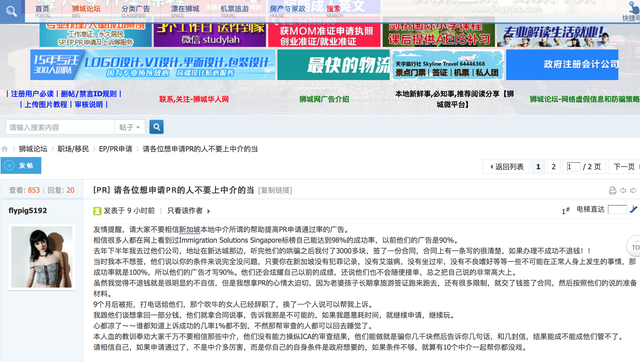
Task: Go to EP/PR申请 in the breadcrumb
Action: [116, 149]
